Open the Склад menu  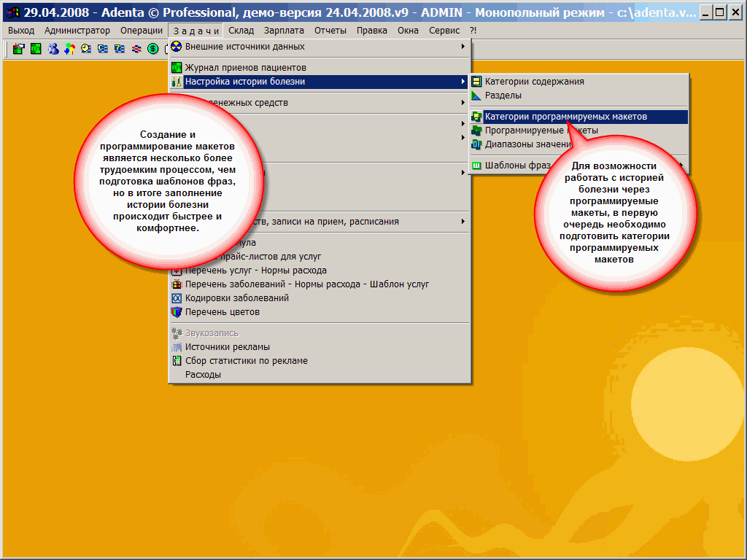pyautogui.click(x=241, y=31)
